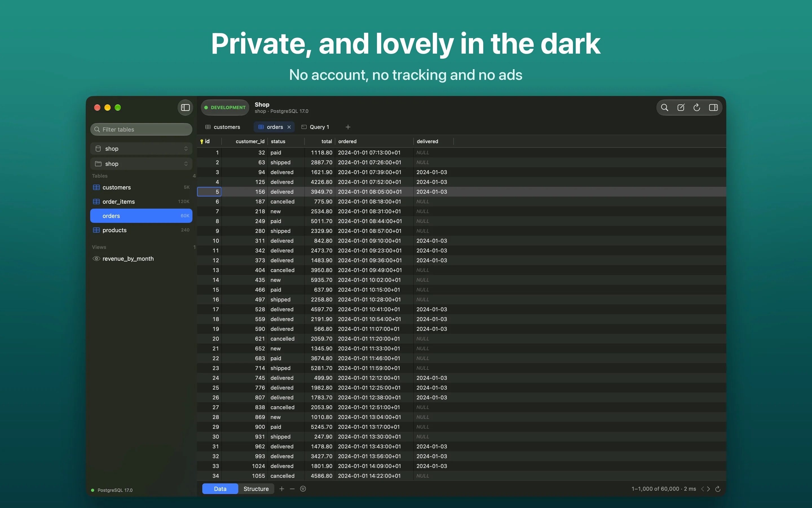Open the filter icon in bottom bar
The image size is (812, 508).
click(303, 489)
